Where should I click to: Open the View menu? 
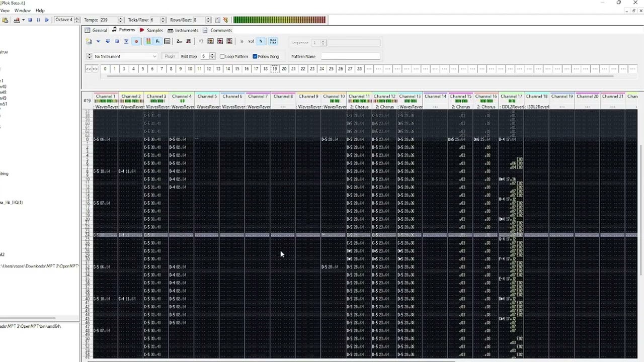(x=5, y=11)
